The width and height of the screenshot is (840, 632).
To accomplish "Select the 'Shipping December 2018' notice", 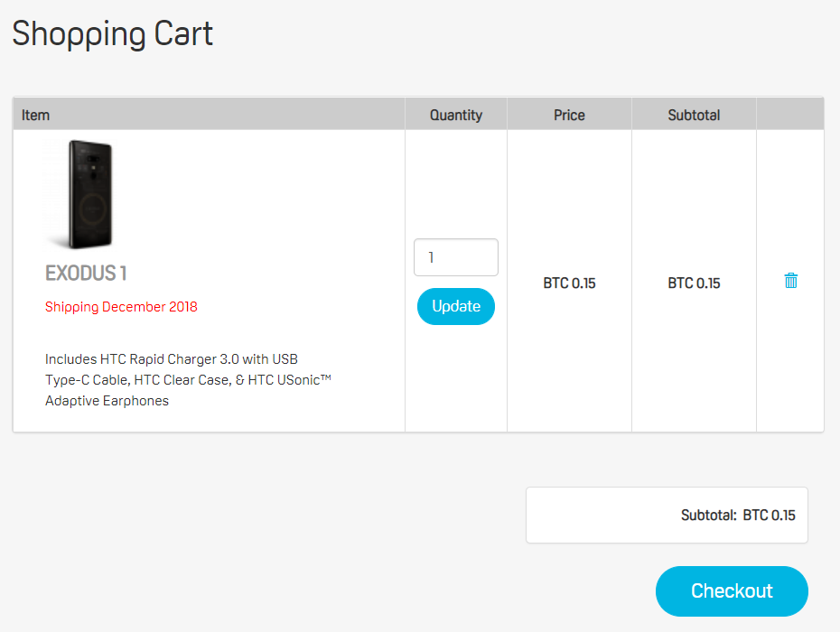I will click(121, 307).
